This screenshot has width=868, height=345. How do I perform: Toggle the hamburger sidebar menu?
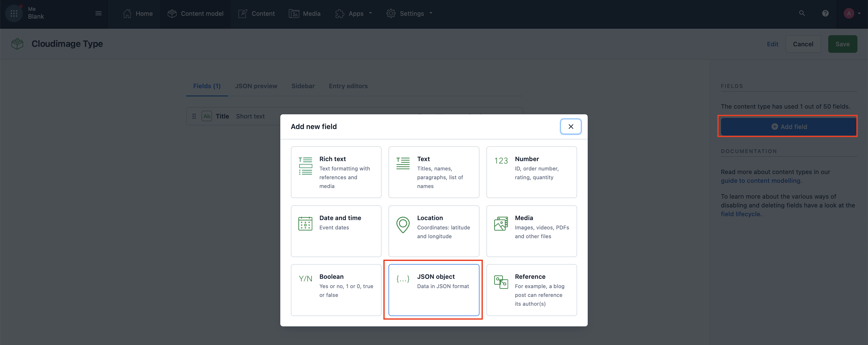pos(98,13)
